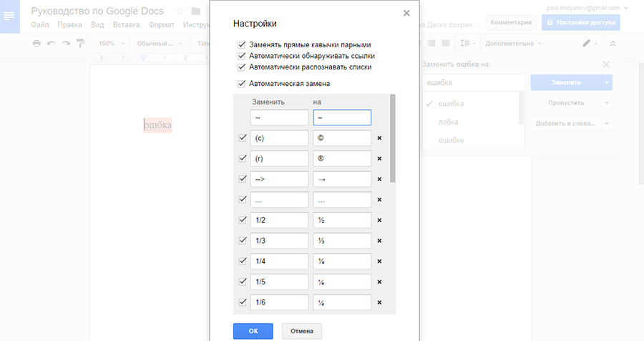Viewport: 644px width, 341px height.
Task: Undo with the toolbar arrow
Action: click(52, 43)
